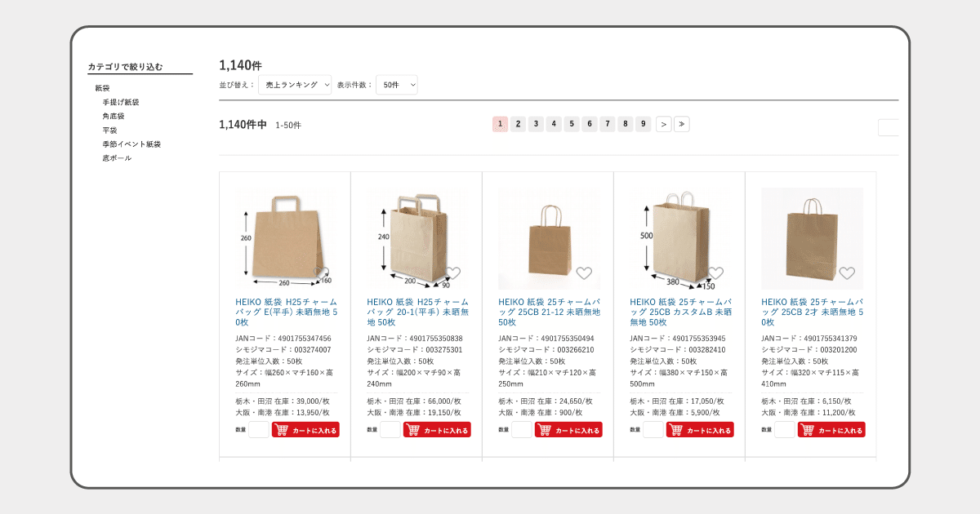
Task: Go to page 7
Action: [x=608, y=124]
